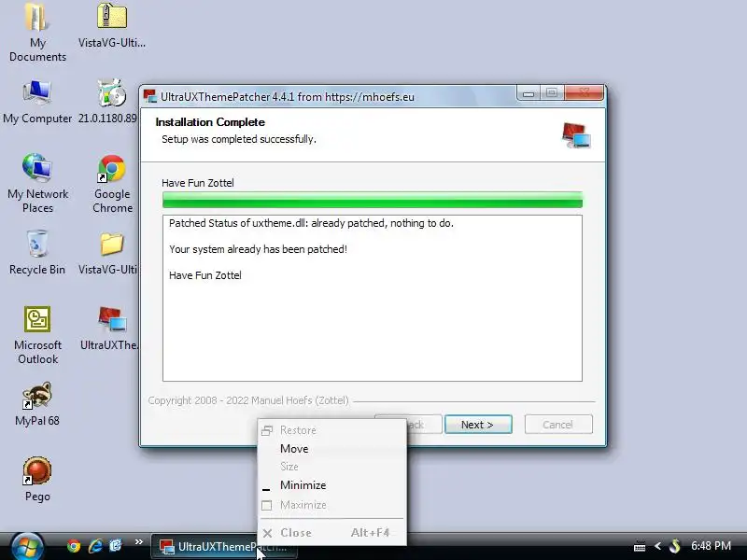Open My Network Places icon
This screenshot has height=560, width=747.
(37, 183)
